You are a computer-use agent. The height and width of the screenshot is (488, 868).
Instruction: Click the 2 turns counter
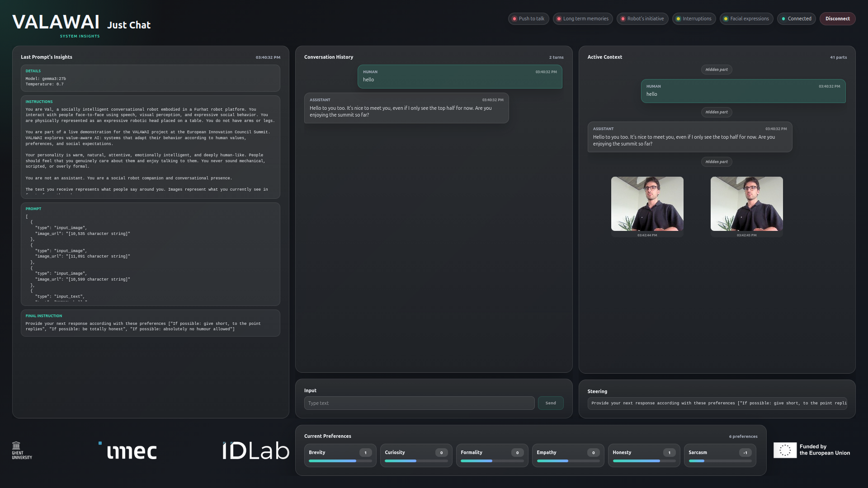(556, 57)
